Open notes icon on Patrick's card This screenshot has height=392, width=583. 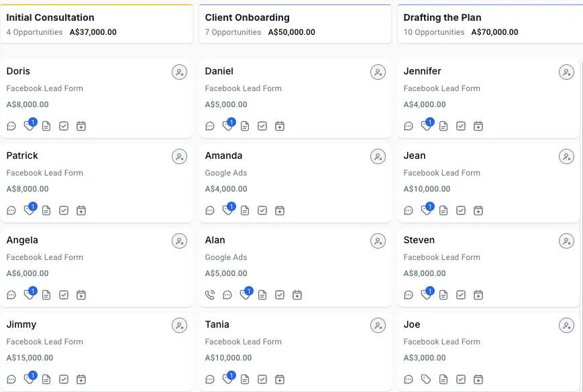[x=46, y=210]
